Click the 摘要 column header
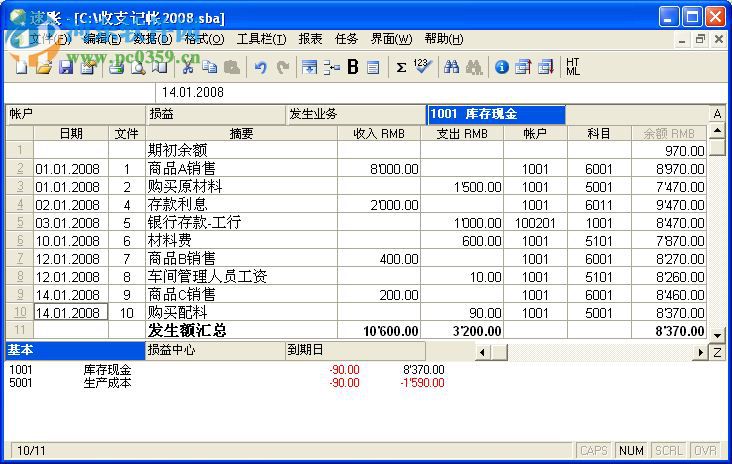Viewport: 732px width, 464px height. pyautogui.click(x=241, y=134)
